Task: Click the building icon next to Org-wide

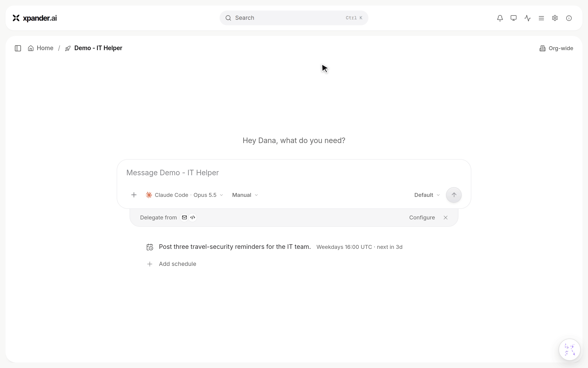Action: pyautogui.click(x=542, y=48)
